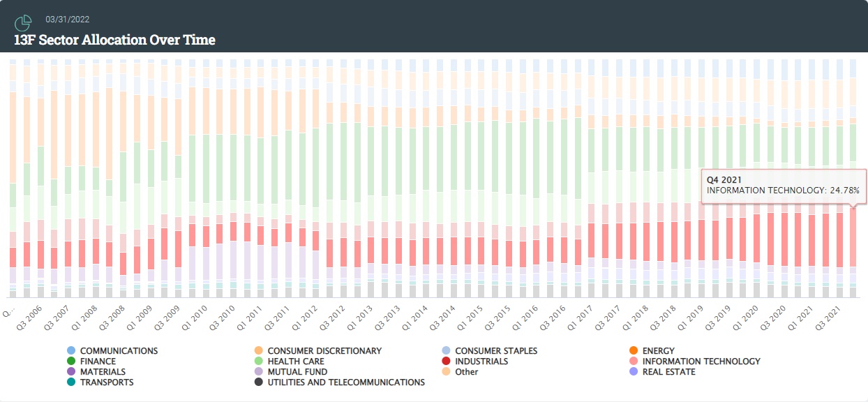Toggle the FINANCE series green dot
The width and height of the screenshot is (868, 402).
pos(71,361)
